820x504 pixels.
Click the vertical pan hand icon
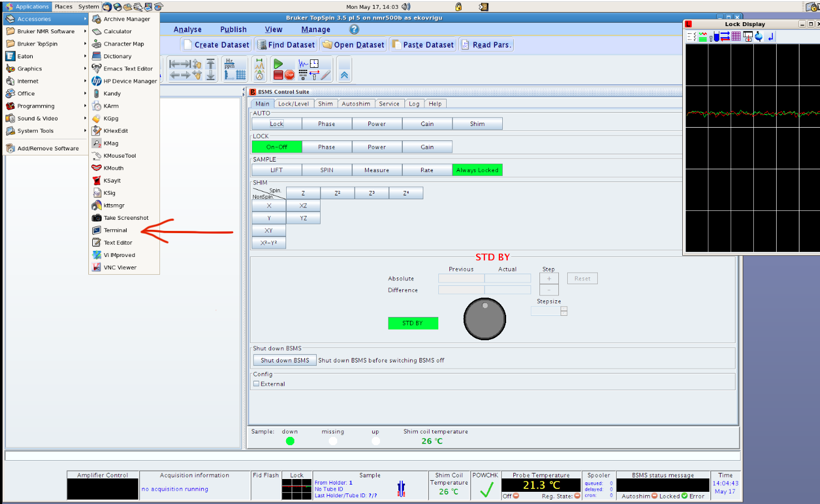[x=197, y=63]
